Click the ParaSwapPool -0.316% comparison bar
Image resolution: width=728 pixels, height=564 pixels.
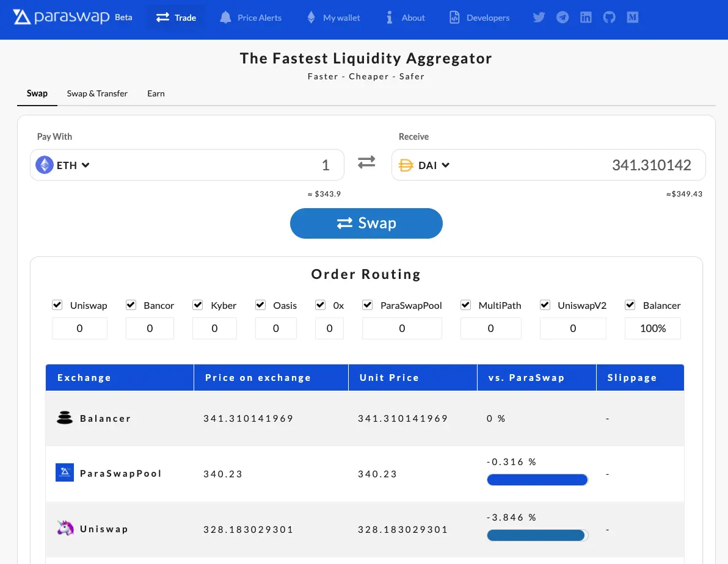(x=537, y=480)
